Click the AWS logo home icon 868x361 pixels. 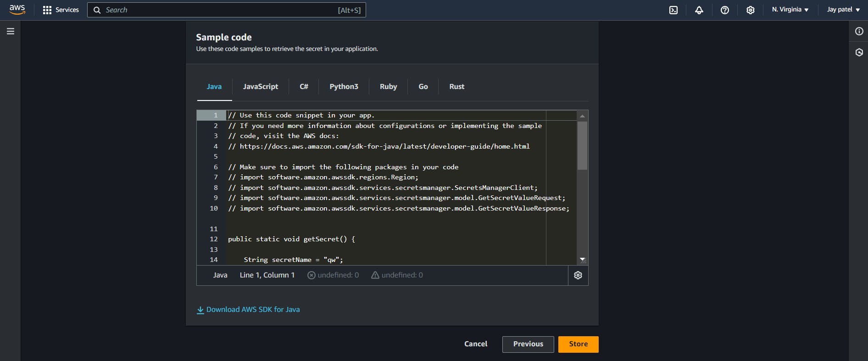(17, 10)
